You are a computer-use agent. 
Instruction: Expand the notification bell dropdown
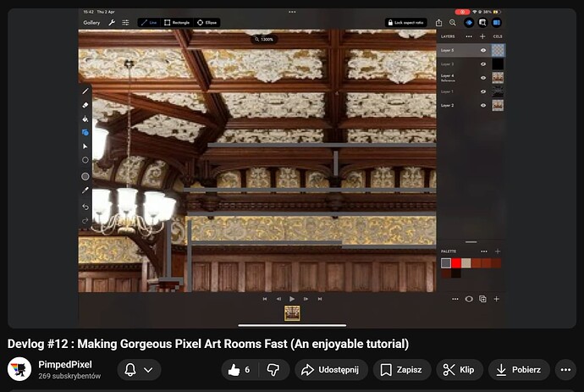(x=139, y=370)
